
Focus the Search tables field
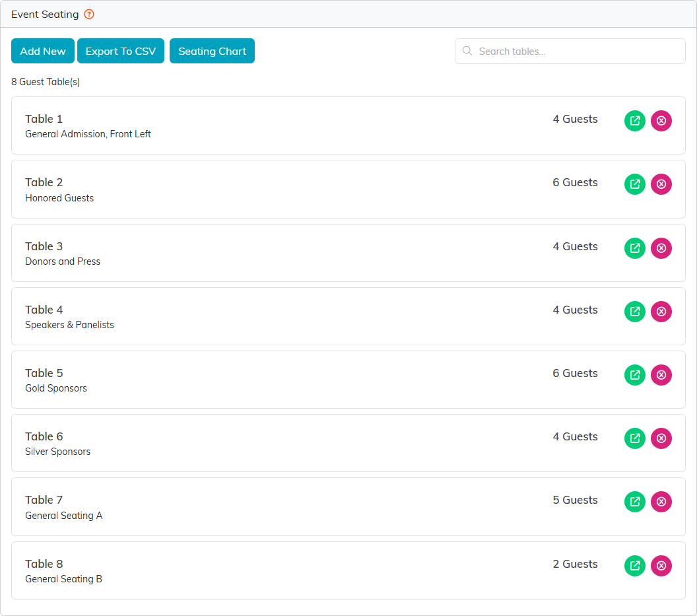click(x=570, y=51)
